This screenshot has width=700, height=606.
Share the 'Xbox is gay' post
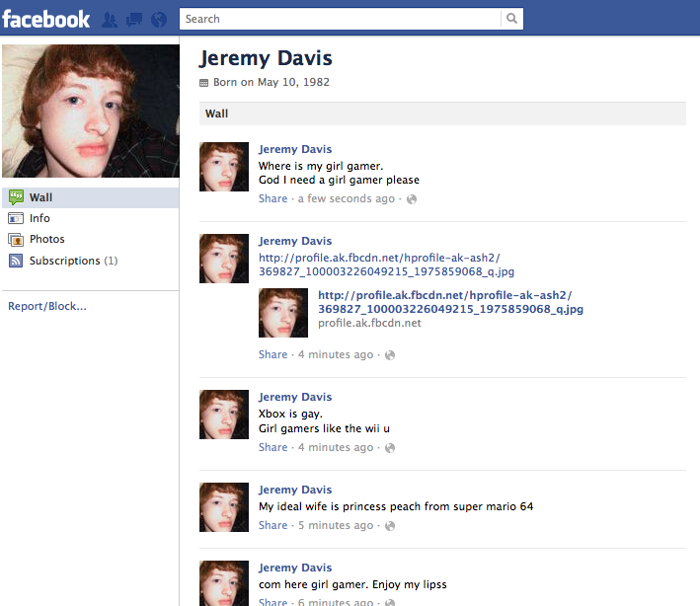click(272, 447)
